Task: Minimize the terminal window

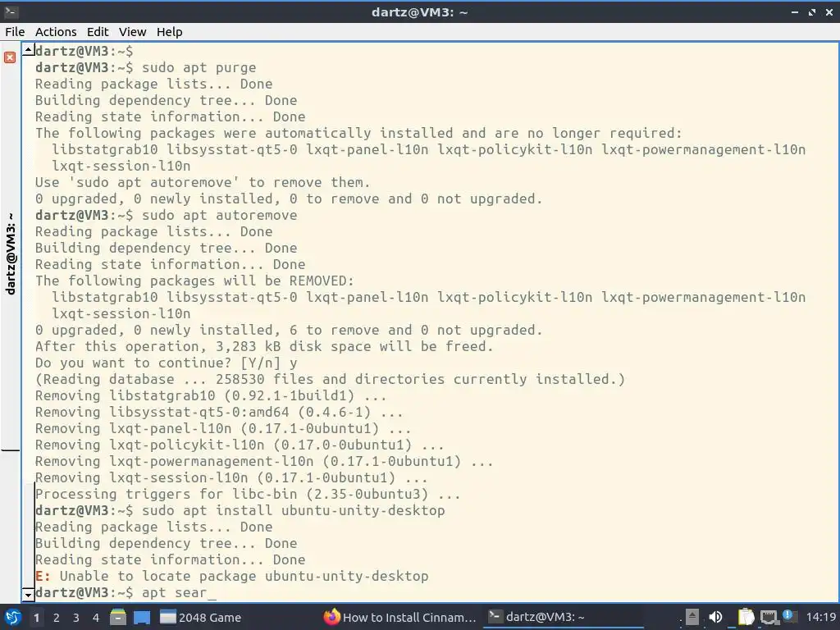Action: click(795, 11)
